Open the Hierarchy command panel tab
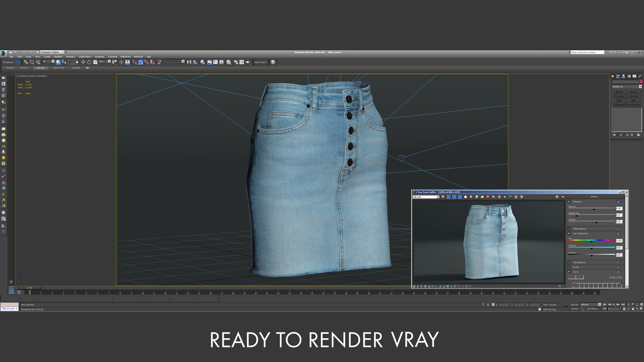Image resolution: width=644 pixels, height=362 pixels. (624, 76)
